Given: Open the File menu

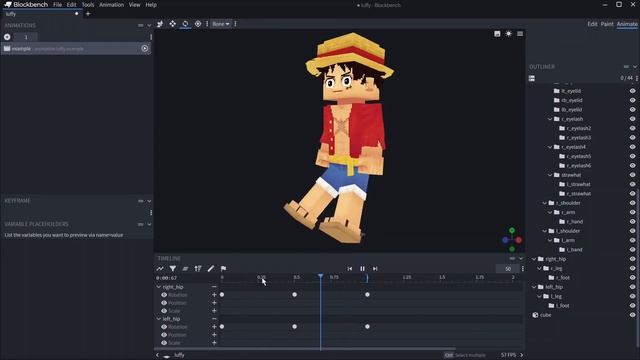Looking at the screenshot, I should pos(58,5).
